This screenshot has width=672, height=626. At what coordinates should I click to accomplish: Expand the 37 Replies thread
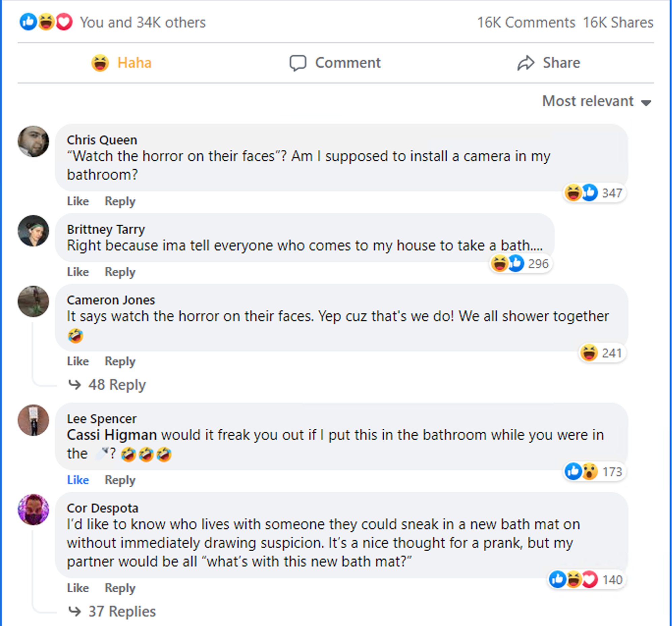click(x=121, y=611)
